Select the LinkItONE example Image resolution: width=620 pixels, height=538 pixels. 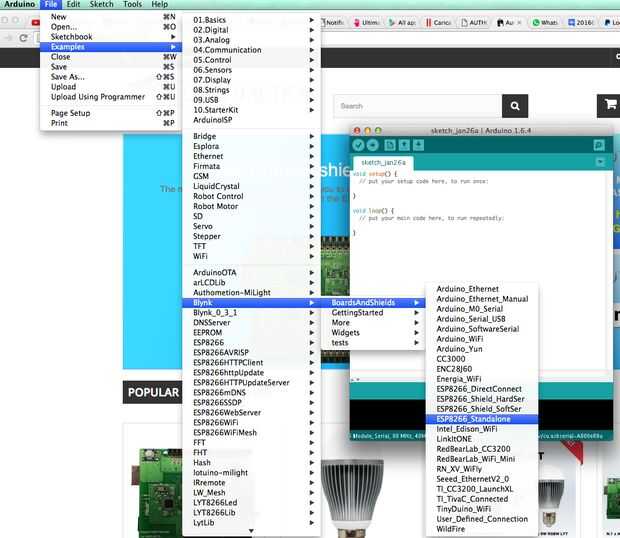pyautogui.click(x=482, y=439)
